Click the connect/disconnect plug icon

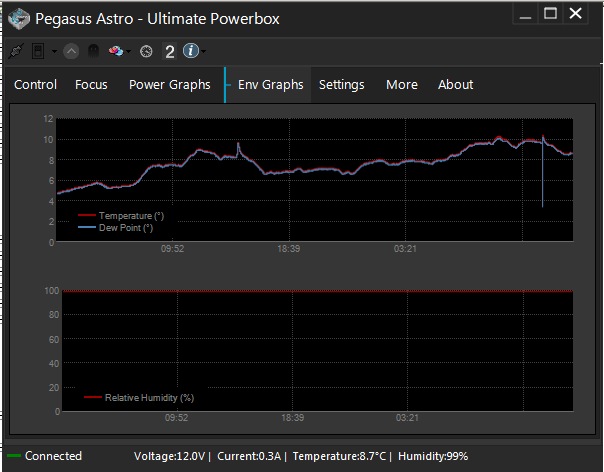15,51
